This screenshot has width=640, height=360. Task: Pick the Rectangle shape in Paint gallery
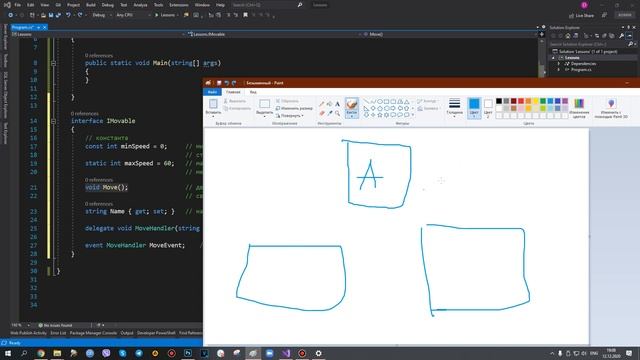point(387,102)
